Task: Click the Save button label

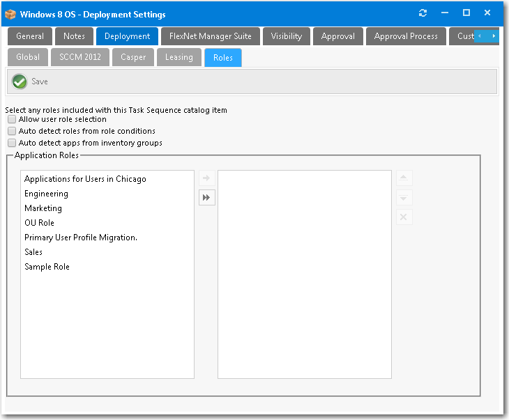Action: [x=40, y=81]
